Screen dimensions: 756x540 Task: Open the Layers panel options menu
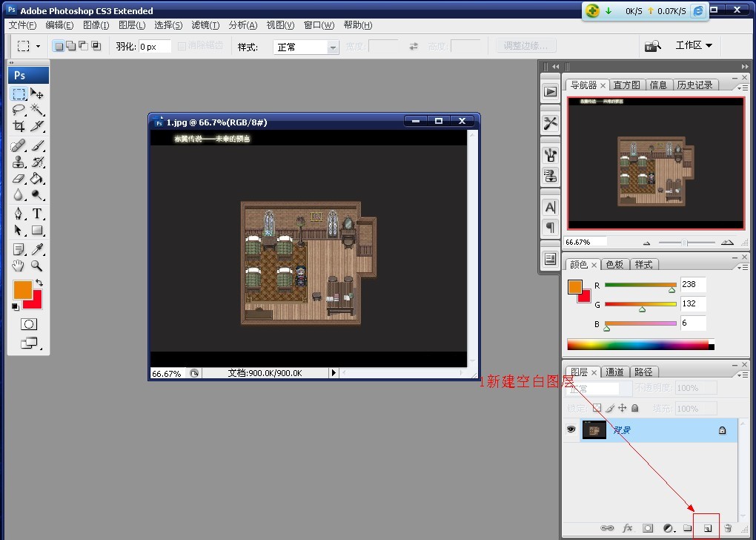[x=743, y=375]
